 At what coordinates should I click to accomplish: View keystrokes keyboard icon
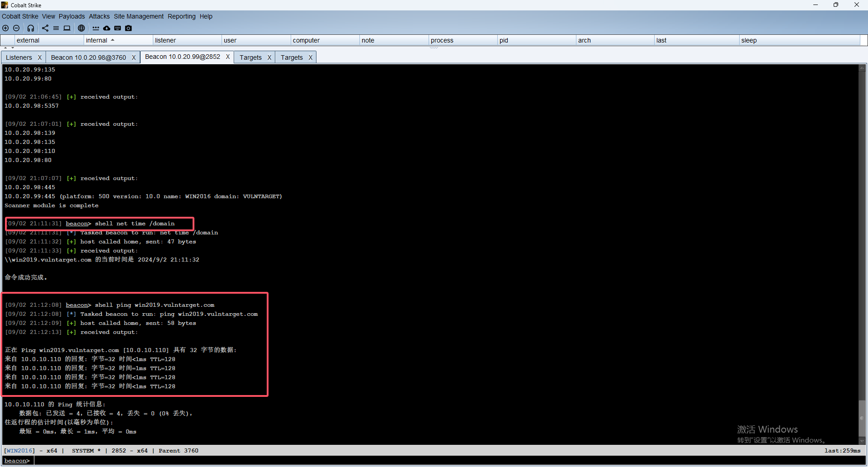coord(118,28)
